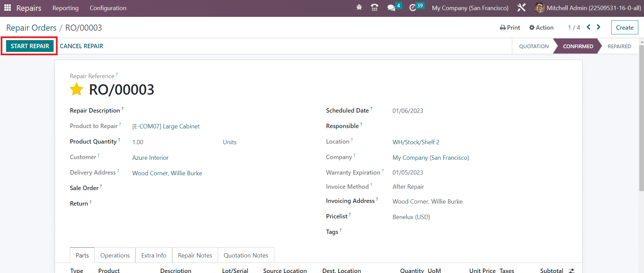This screenshot has height=273, width=644.
Task: Switch to the Operations tab
Action: [115, 255]
